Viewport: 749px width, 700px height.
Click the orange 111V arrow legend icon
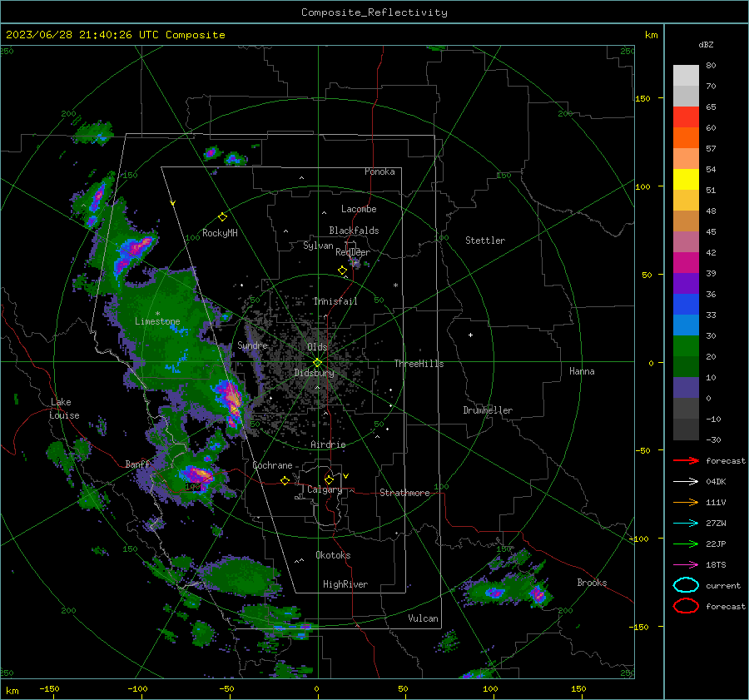pyautogui.click(x=686, y=502)
